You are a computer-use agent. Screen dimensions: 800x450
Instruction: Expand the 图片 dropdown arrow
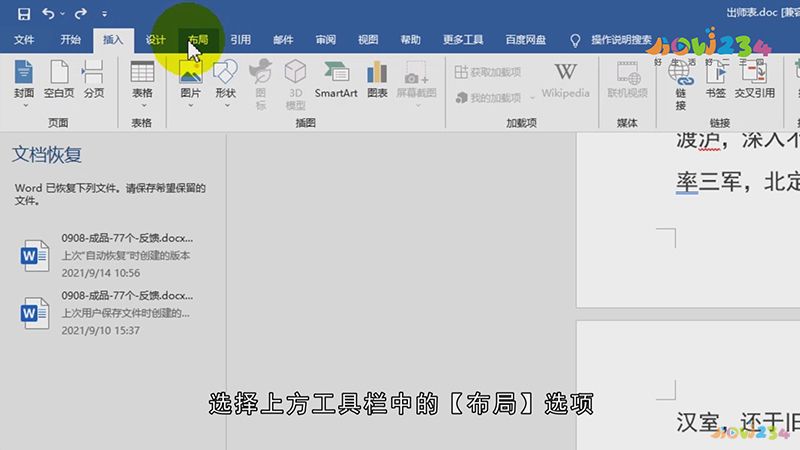(191, 106)
